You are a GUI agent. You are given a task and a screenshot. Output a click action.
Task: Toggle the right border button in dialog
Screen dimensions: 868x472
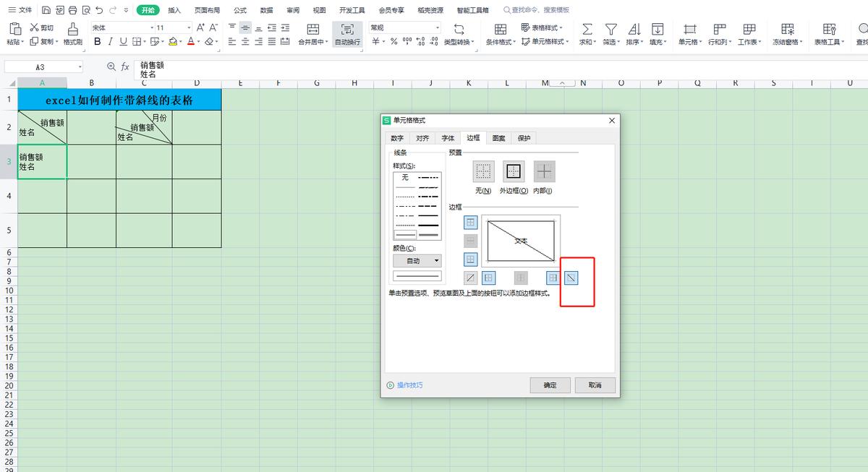[553, 278]
